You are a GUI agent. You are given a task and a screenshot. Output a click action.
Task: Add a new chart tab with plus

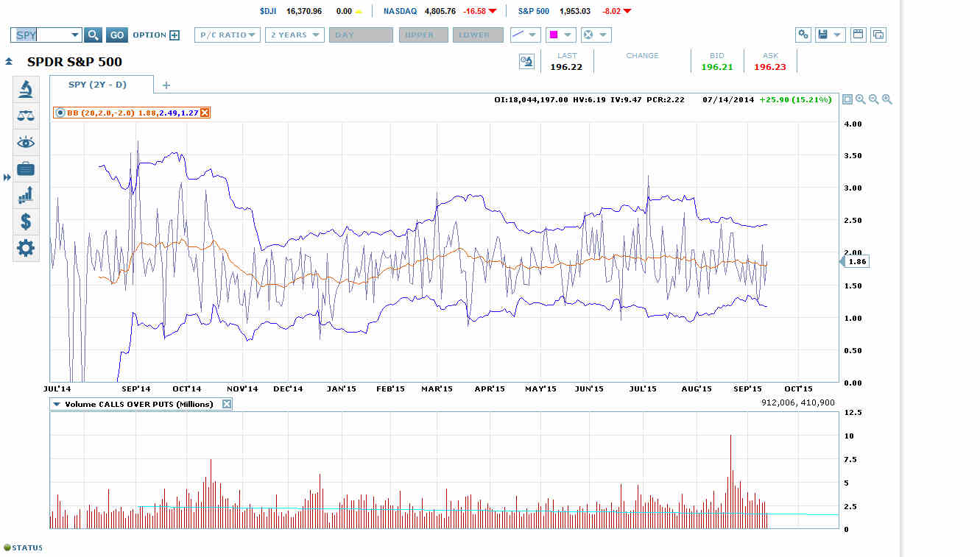point(166,85)
